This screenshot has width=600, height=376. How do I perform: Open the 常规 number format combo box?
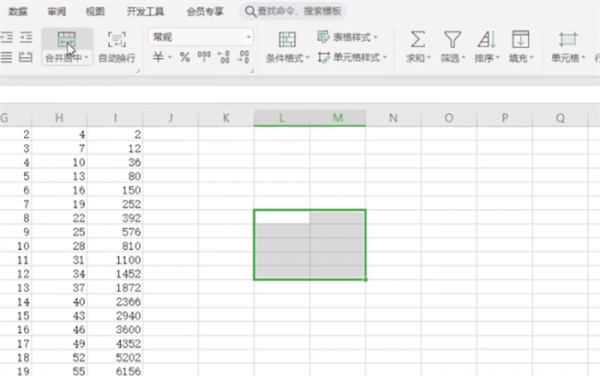(x=200, y=37)
